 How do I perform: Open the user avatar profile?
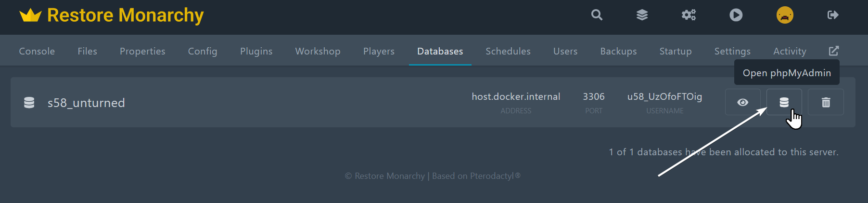point(785,15)
